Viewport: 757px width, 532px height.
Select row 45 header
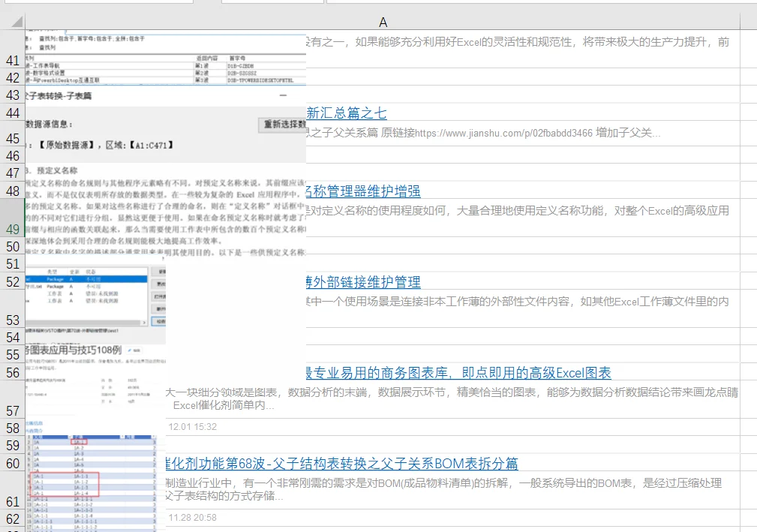click(13, 134)
